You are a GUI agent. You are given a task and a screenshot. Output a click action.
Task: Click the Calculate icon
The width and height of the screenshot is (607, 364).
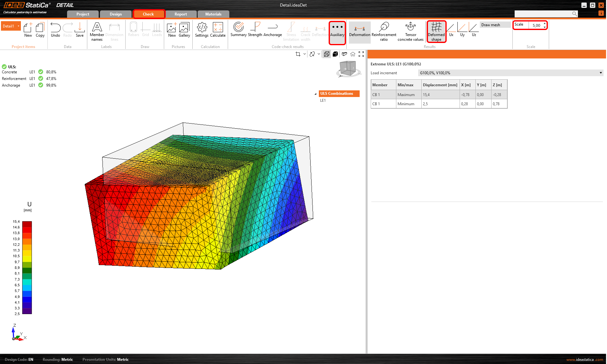(x=218, y=30)
